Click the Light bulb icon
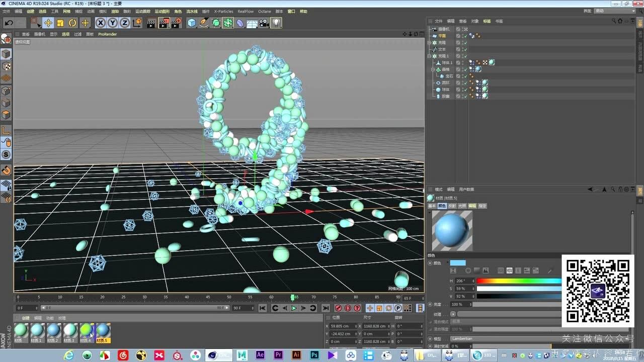644x362 pixels. pos(276,23)
